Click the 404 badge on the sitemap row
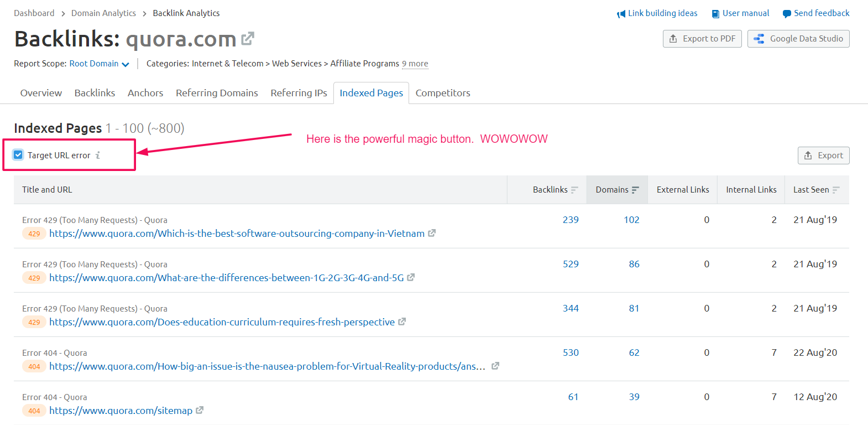This screenshot has width=868, height=425. click(34, 411)
